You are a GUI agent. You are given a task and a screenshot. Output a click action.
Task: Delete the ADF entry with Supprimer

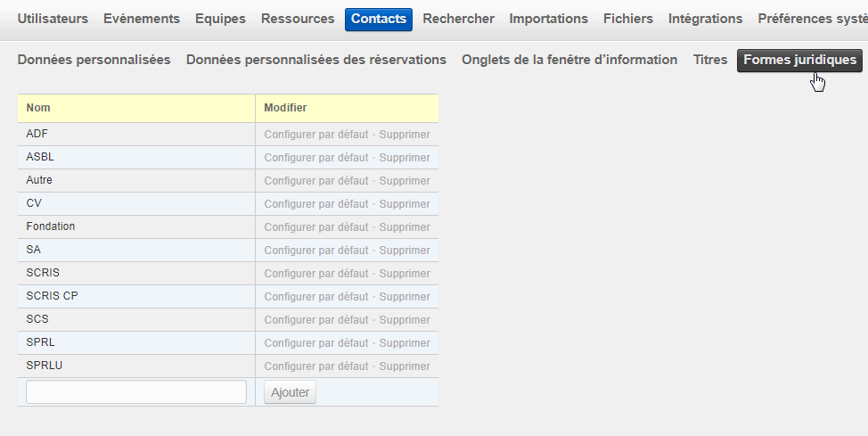[x=405, y=135]
